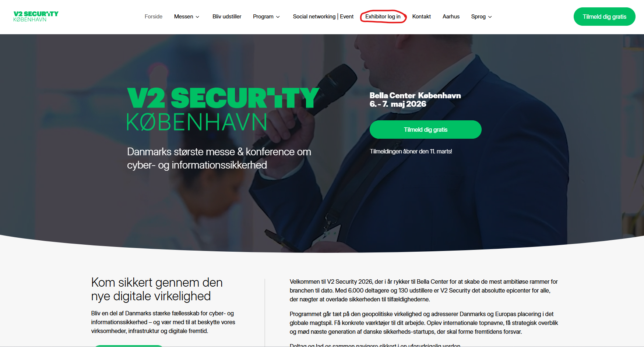
Task: Navigate to the Kontakt page
Action: pyautogui.click(x=422, y=17)
